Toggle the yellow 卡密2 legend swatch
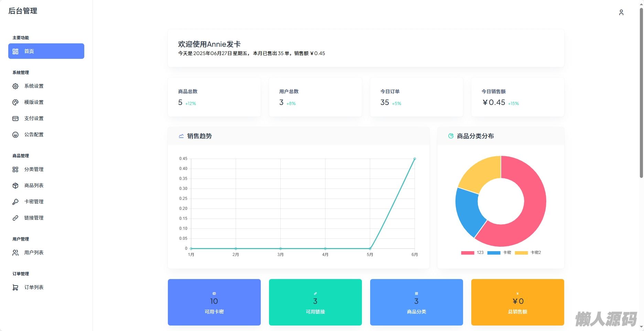Viewport: 644px width, 331px height. pyautogui.click(x=522, y=253)
